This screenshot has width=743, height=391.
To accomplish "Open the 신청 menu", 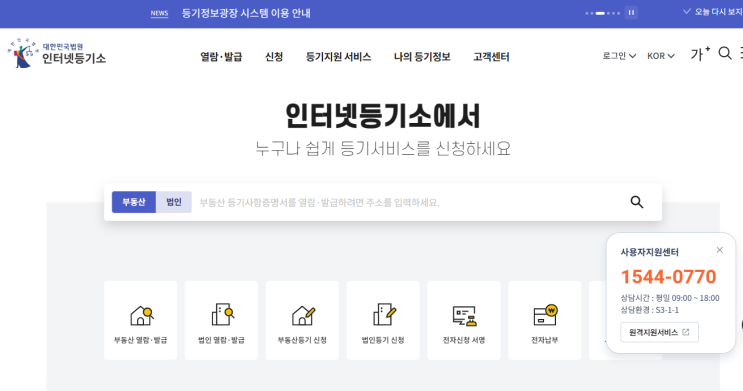I will coord(274,57).
